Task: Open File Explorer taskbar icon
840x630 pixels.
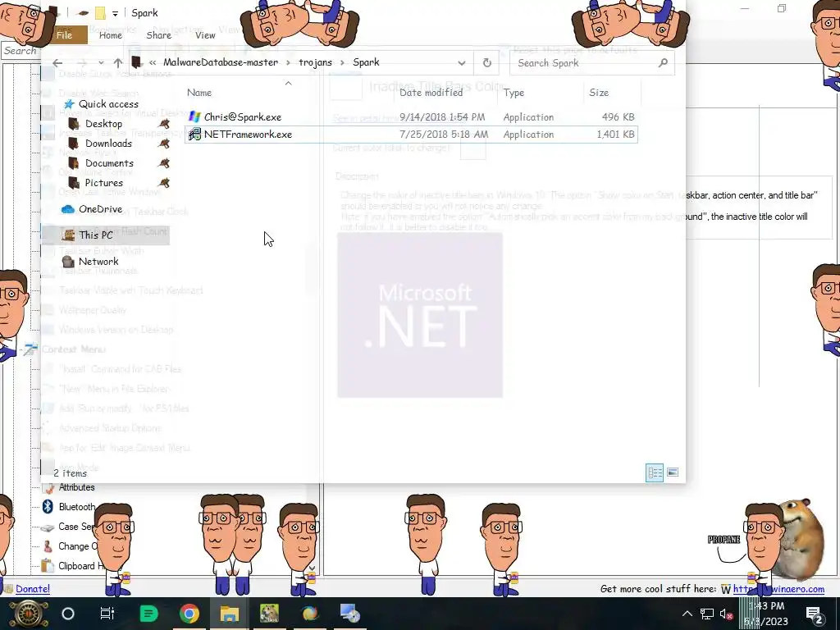Action: 230,614
